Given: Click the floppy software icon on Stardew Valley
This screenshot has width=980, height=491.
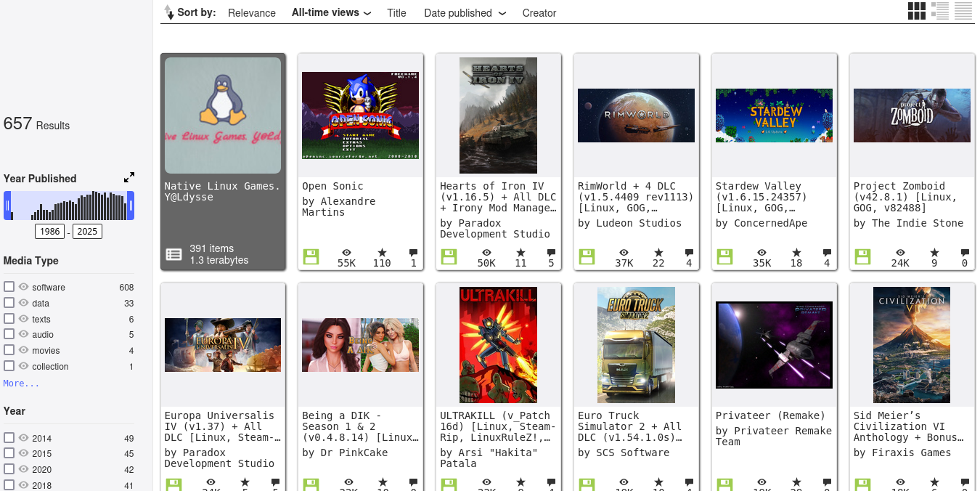Looking at the screenshot, I should point(724,256).
